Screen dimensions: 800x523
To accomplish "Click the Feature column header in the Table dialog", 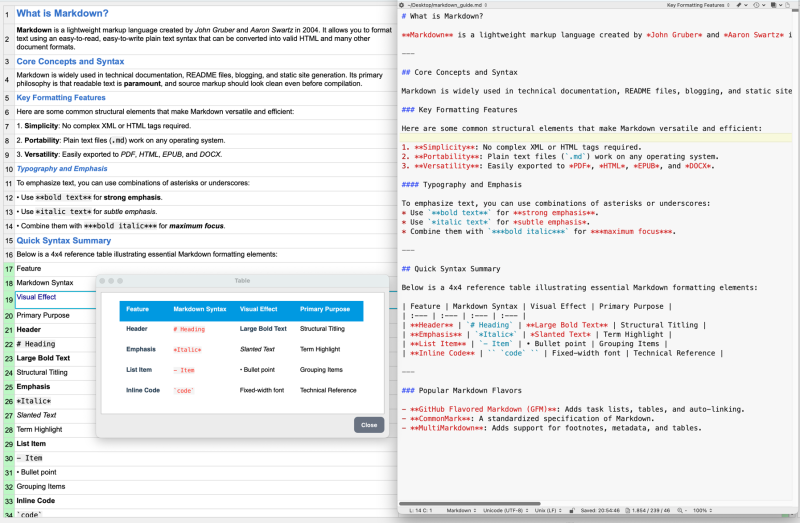I will tap(137, 309).
